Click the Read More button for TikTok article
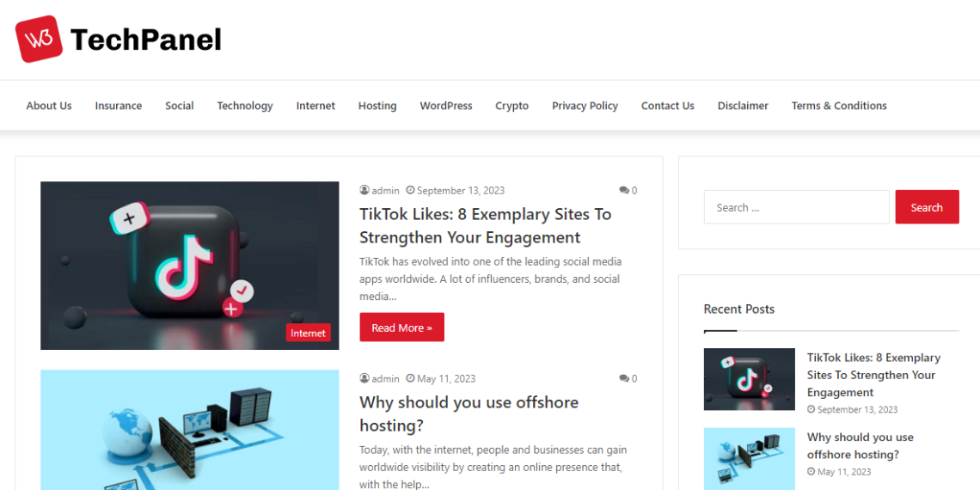980x490 pixels. pyautogui.click(x=401, y=328)
